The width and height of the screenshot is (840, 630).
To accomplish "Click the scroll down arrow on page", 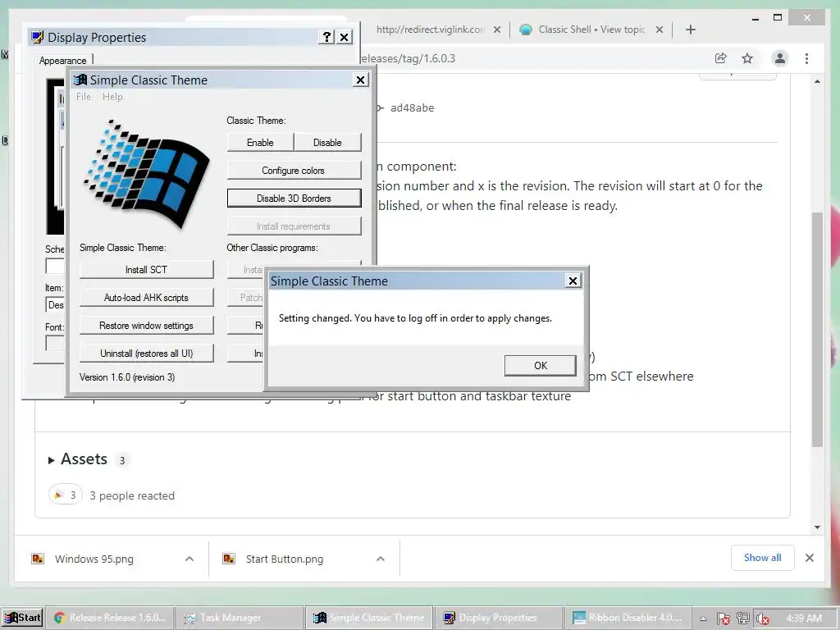I will (817, 527).
